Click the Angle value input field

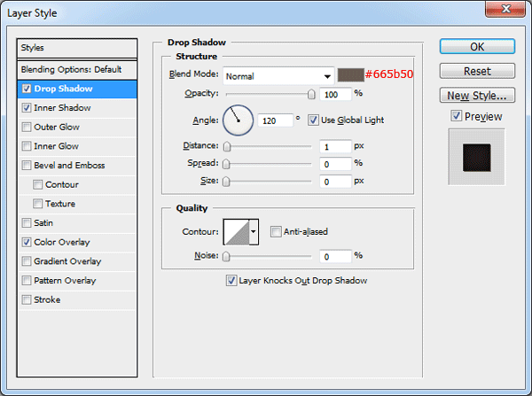275,120
